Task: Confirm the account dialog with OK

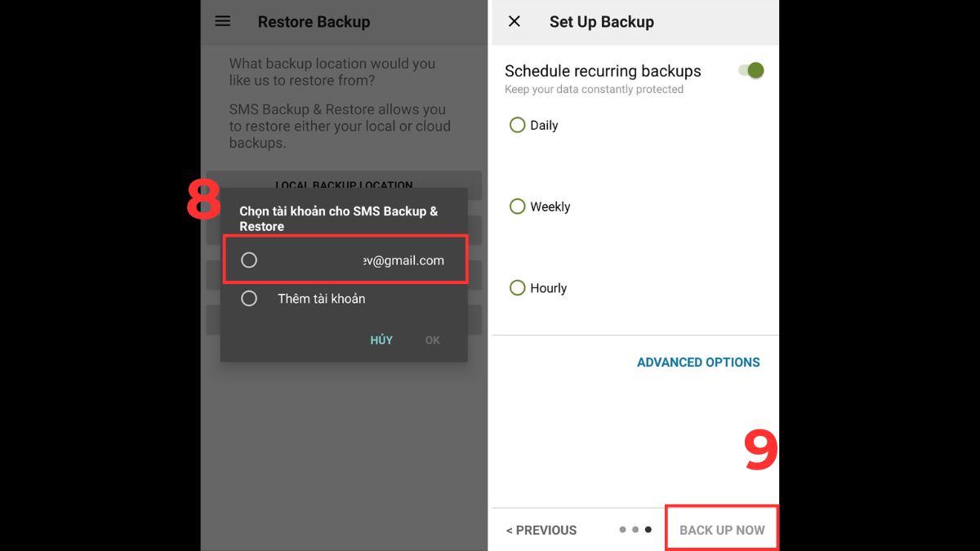Action: point(433,340)
